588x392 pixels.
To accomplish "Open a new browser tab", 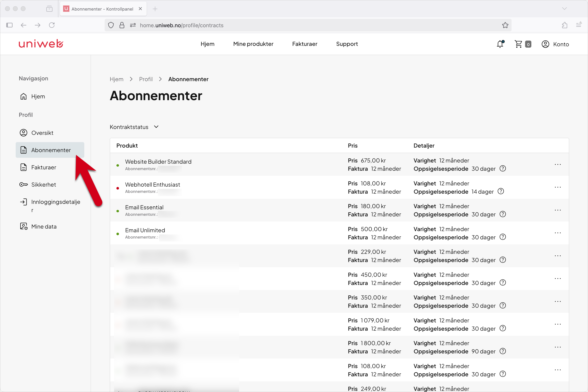I will pyautogui.click(x=155, y=9).
